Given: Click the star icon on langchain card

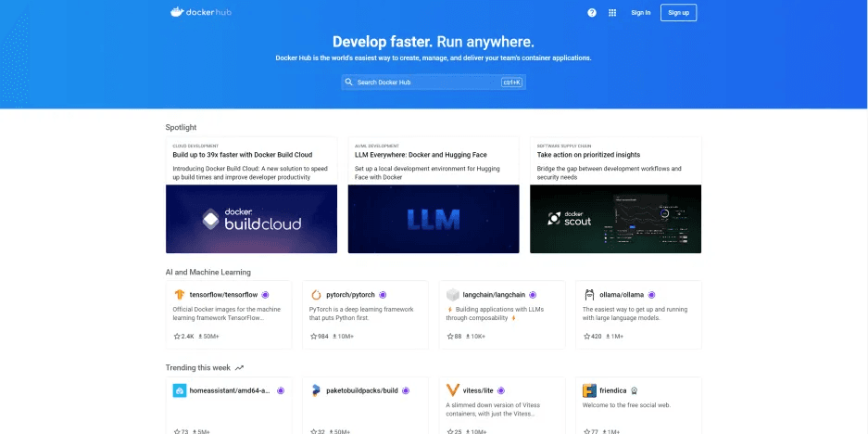Looking at the screenshot, I should (450, 337).
